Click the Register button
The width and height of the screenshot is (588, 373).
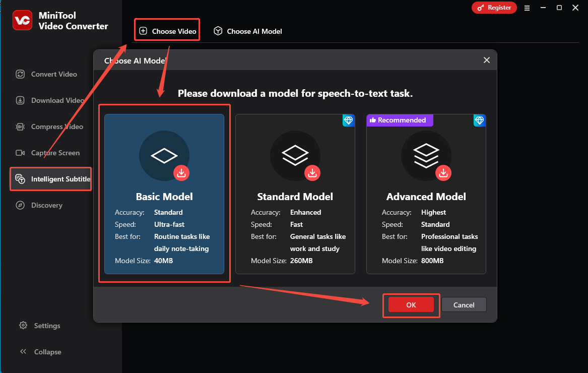[x=494, y=8]
